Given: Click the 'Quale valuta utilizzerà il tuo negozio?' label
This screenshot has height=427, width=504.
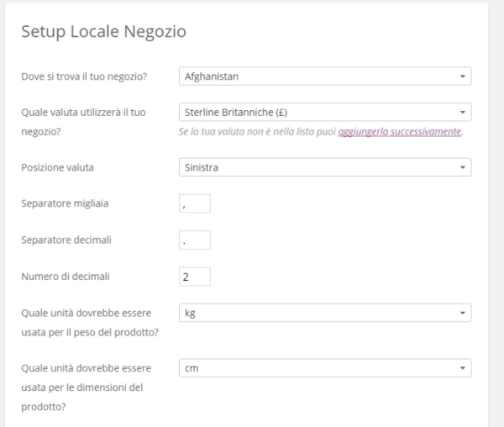Looking at the screenshot, I should (83, 122).
